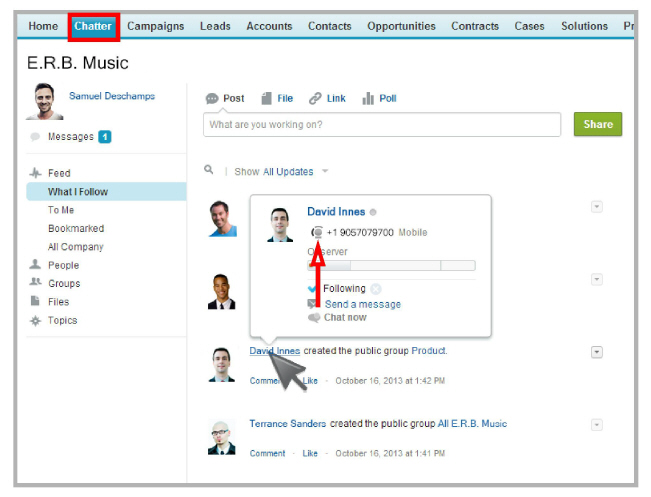Open dropdown for Terrance Sanders post

[597, 425]
